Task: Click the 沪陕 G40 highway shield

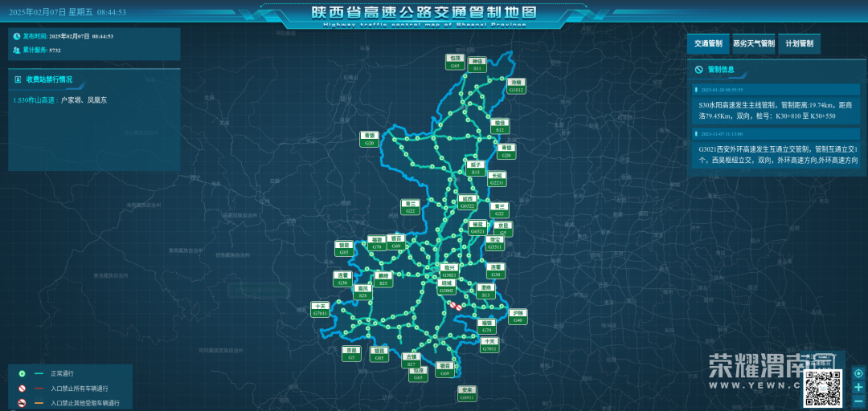Action: click(518, 316)
